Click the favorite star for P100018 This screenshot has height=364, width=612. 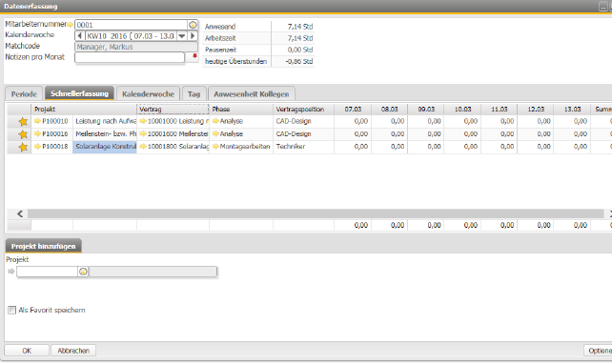tap(23, 147)
